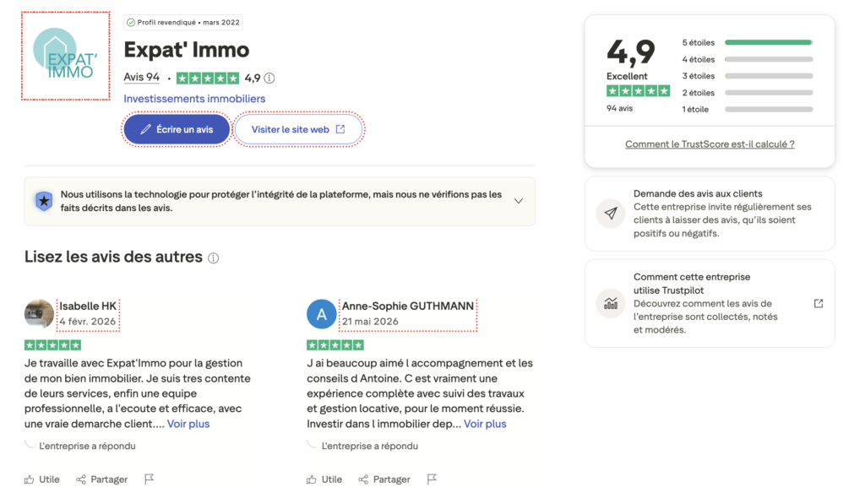Image resolution: width=865 pixels, height=504 pixels.
Task: Click the Visiter le site web button
Action: pos(298,129)
